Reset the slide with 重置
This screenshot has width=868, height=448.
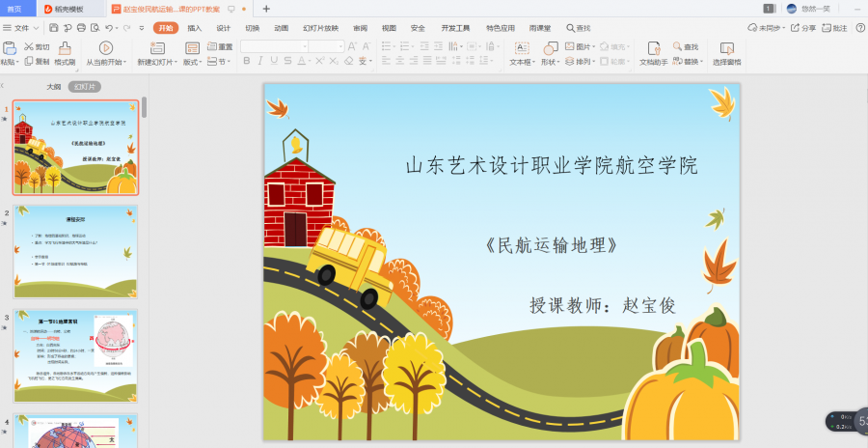click(220, 46)
